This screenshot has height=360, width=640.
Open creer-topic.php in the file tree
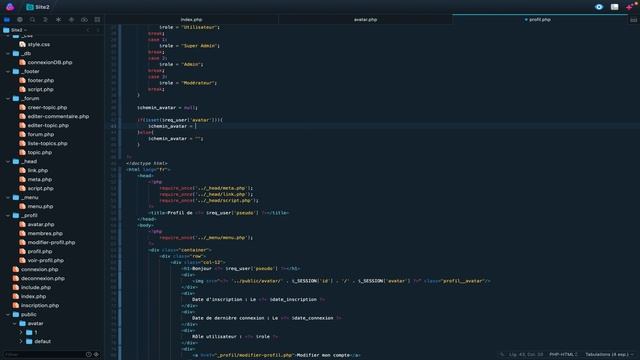[x=47, y=107]
